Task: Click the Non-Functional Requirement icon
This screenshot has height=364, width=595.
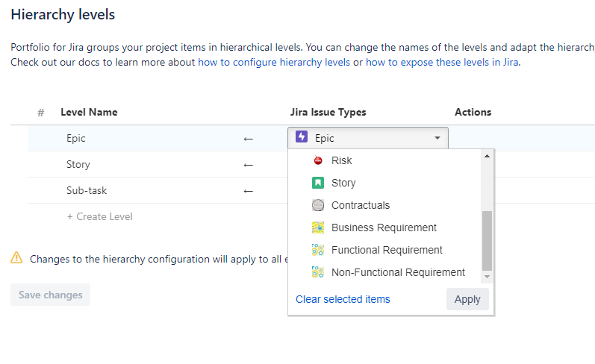Action: [x=318, y=272]
